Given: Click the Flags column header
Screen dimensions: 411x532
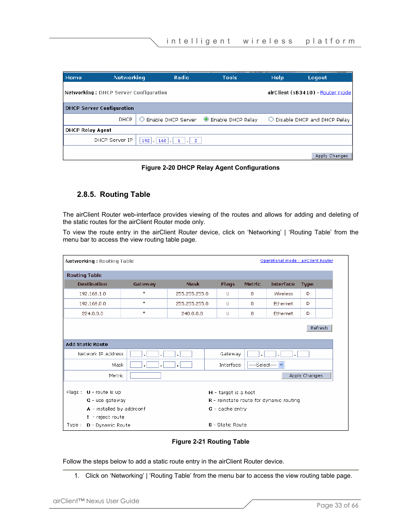Looking at the screenshot, I should click(x=228, y=284).
